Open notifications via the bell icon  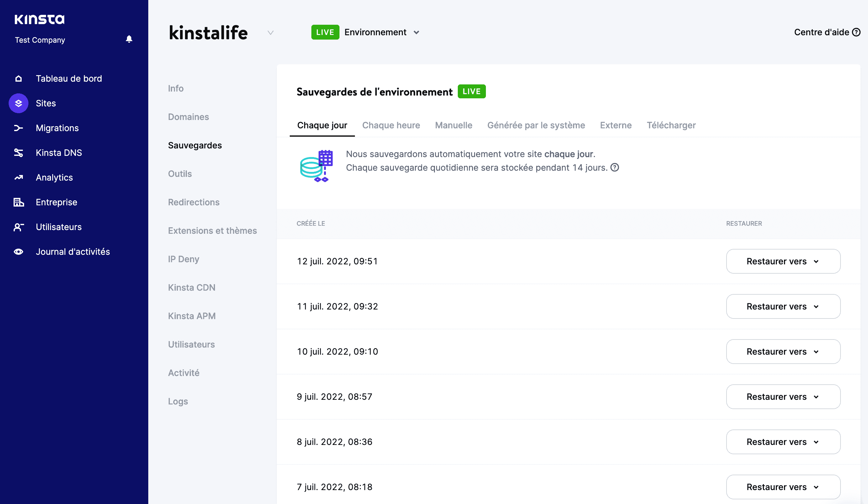[x=129, y=39]
